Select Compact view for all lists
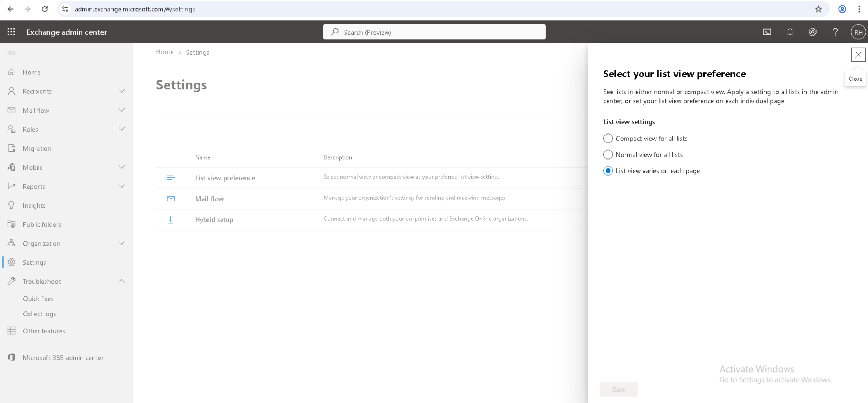868x403 pixels. click(608, 138)
